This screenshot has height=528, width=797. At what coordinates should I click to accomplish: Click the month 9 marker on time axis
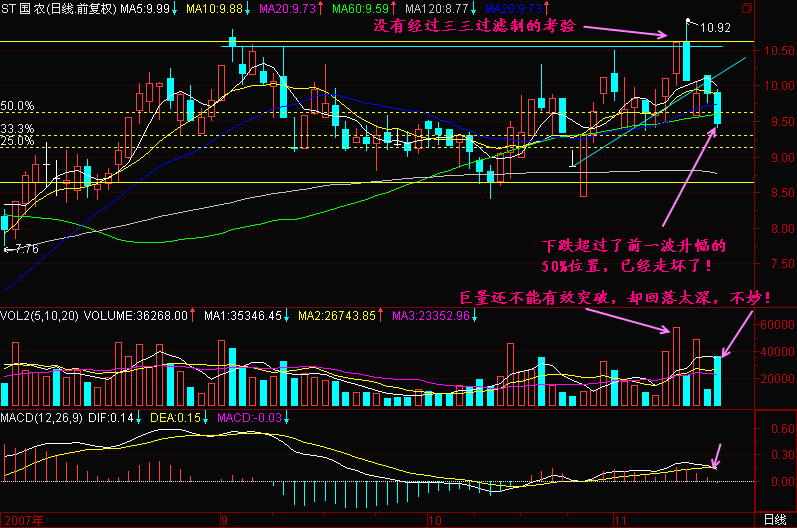224,520
